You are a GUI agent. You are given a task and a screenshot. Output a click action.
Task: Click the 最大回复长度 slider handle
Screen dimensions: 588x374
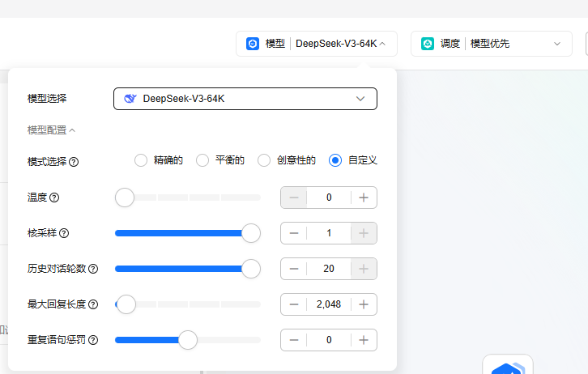(x=126, y=304)
